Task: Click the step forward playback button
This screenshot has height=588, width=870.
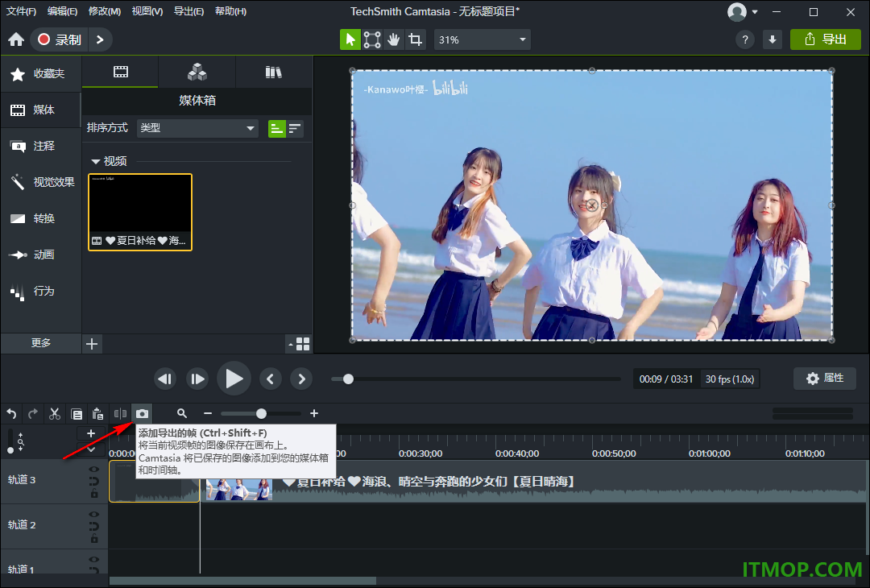Action: [197, 379]
